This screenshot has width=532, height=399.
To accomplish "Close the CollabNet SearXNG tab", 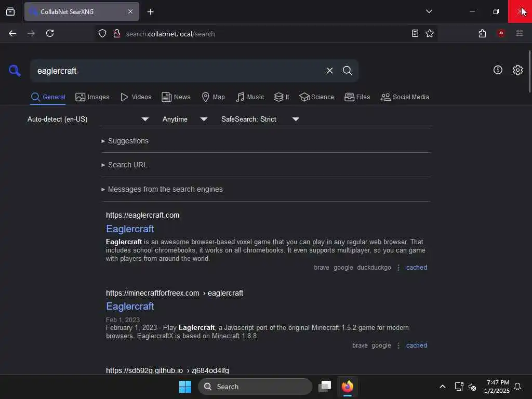I will (x=130, y=11).
